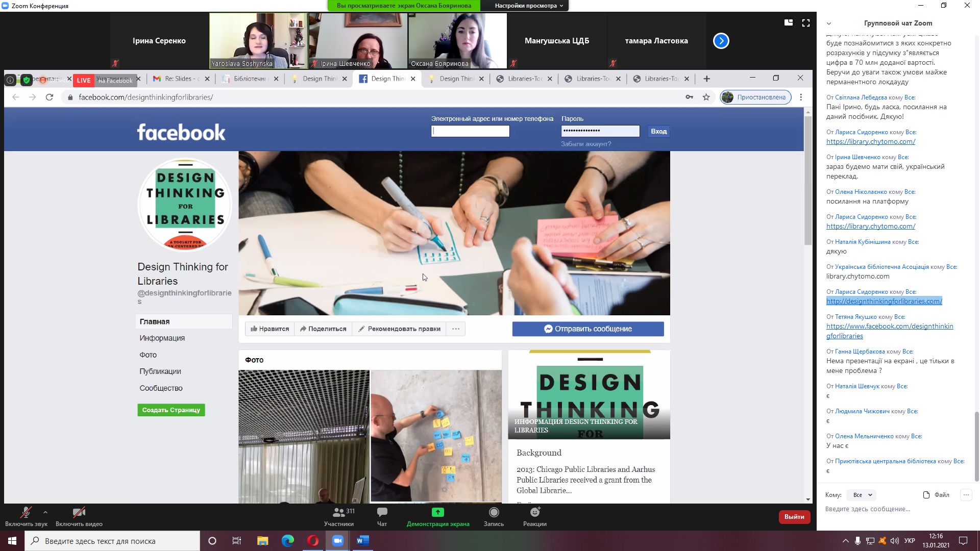Click Поделиться share button
The image size is (980, 551).
(x=323, y=329)
